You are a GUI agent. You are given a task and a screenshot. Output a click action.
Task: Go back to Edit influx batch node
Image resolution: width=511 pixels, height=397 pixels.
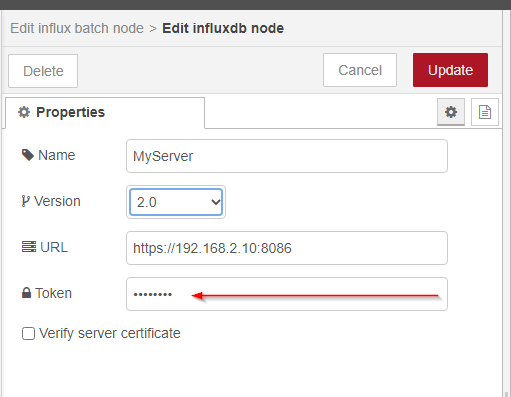tap(77, 28)
